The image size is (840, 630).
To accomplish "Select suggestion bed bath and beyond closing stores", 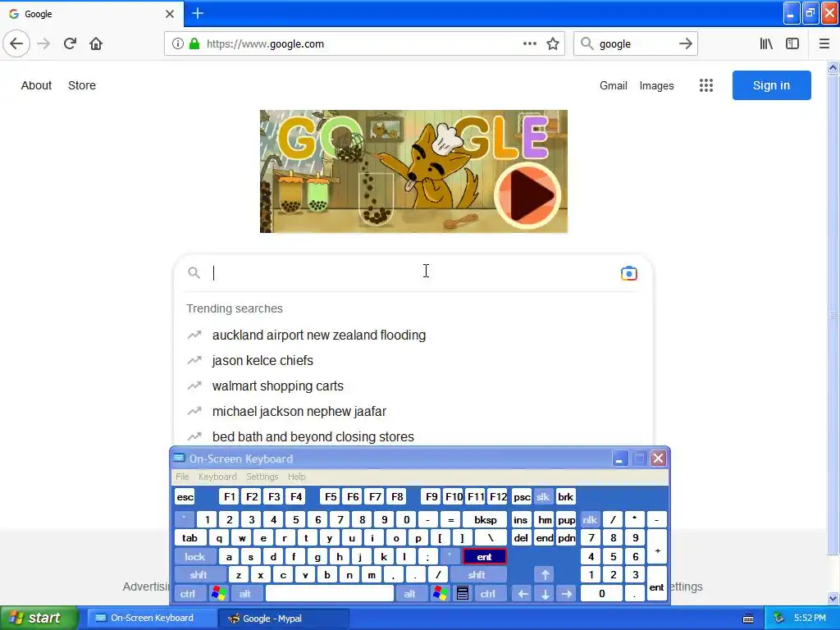I will [413, 436].
